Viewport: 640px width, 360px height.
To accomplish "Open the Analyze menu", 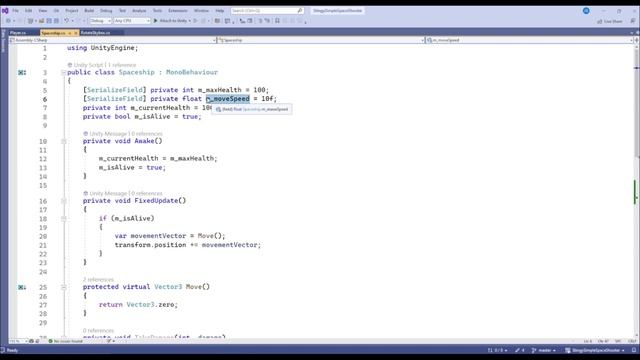I will coord(139,11).
